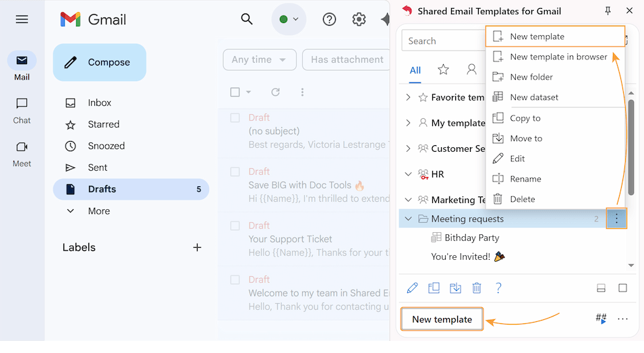Choose Rename in context menu
644x353 pixels.
coord(555,179)
